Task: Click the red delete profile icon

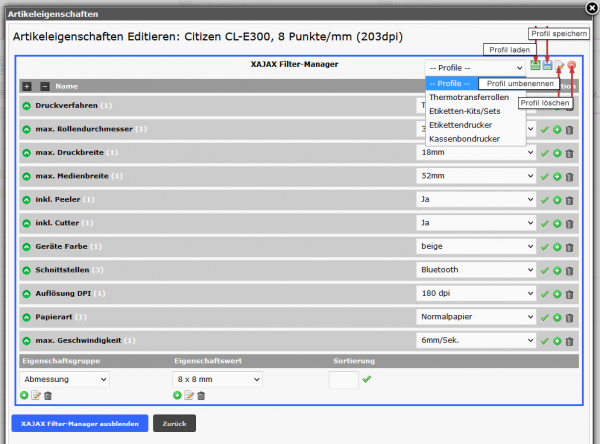Action: 571,66
